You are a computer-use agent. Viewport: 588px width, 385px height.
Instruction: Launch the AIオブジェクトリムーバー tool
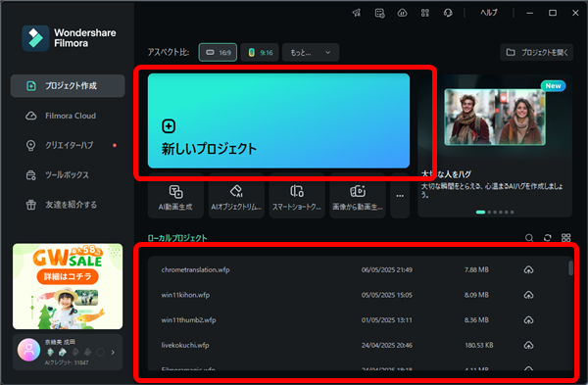236,197
